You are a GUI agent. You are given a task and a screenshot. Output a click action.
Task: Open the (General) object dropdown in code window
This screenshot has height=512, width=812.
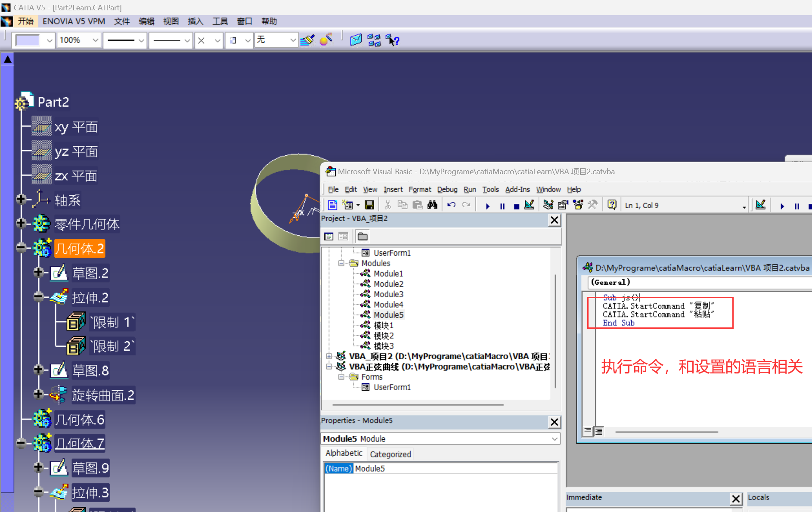tap(700, 282)
